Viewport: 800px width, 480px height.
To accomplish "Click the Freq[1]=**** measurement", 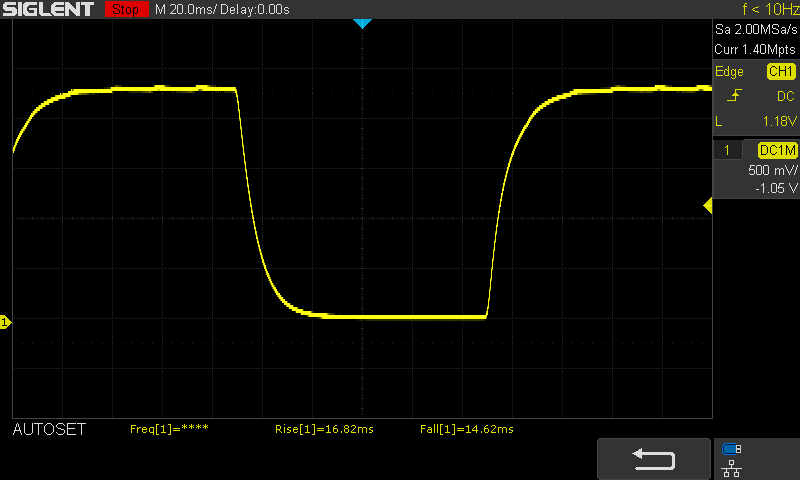I will (169, 429).
